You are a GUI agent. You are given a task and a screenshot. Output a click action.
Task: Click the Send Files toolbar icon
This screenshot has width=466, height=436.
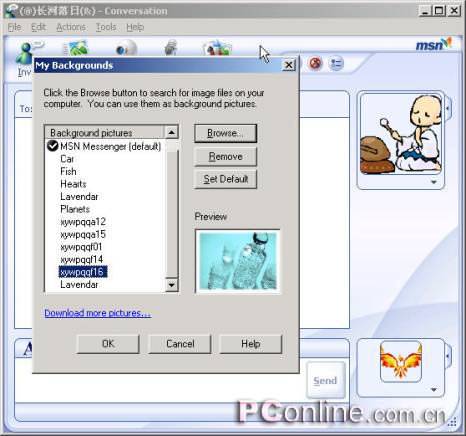click(x=76, y=49)
